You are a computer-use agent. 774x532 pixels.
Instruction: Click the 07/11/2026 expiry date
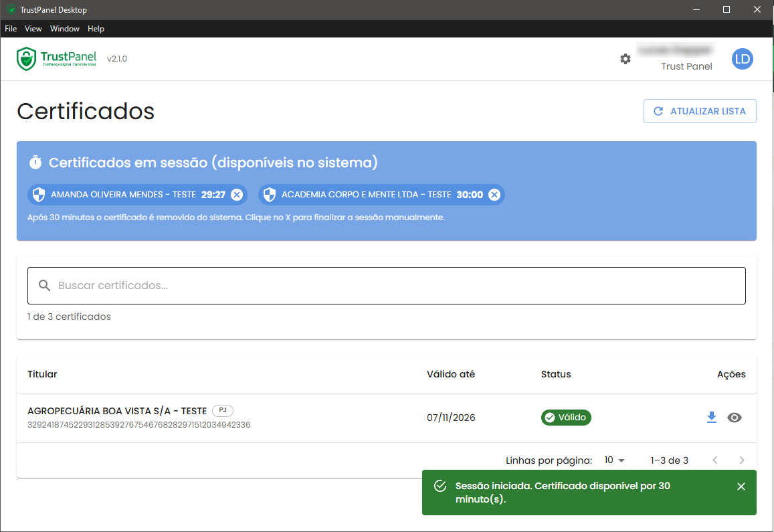451,418
